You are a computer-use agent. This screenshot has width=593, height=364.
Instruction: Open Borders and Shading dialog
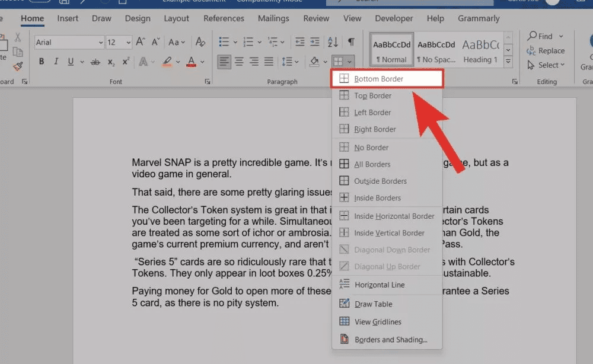pyautogui.click(x=390, y=340)
